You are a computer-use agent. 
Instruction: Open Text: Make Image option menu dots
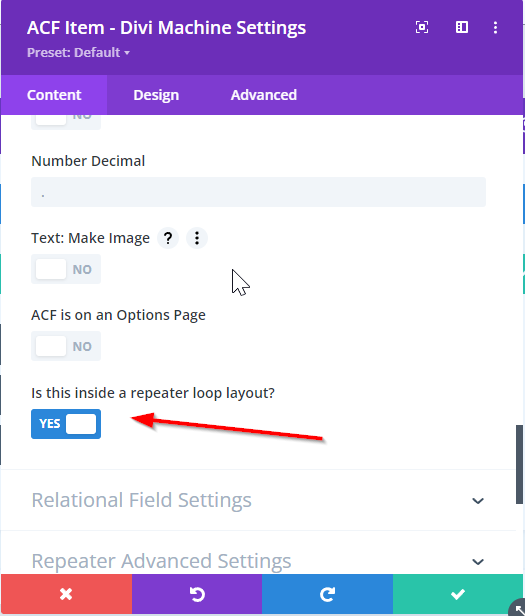(x=197, y=238)
